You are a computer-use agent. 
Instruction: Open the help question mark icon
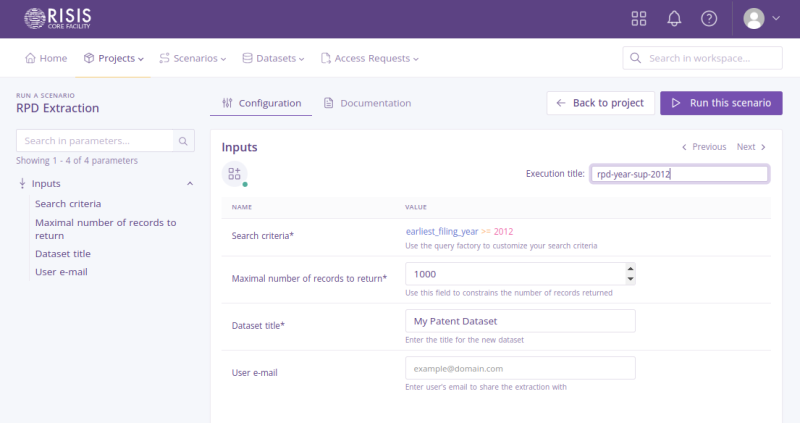[x=709, y=19]
